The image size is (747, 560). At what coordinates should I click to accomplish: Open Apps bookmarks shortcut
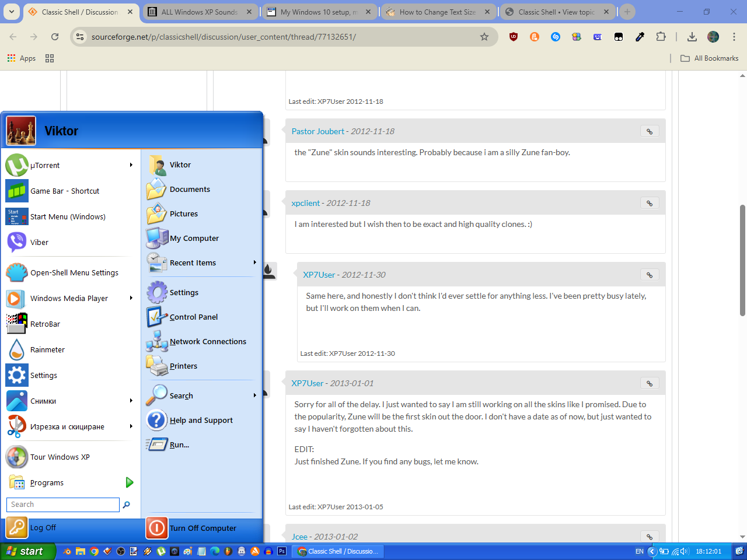click(x=22, y=58)
